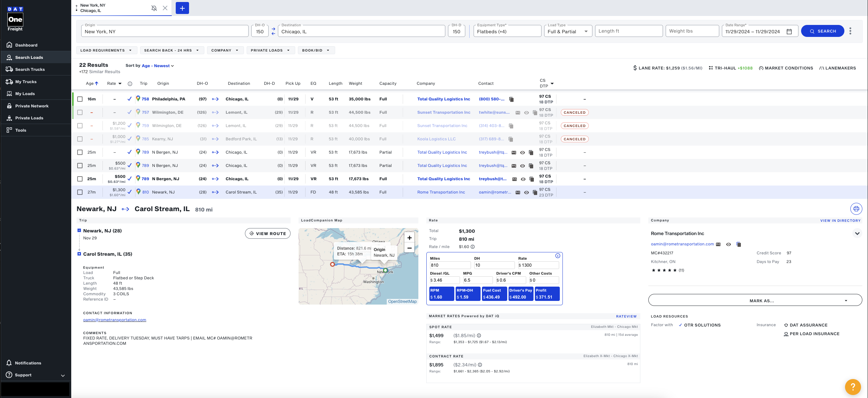Viewport: 868px width, 398px height.
Task: Open the orange help question-mark button
Action: pos(853,387)
